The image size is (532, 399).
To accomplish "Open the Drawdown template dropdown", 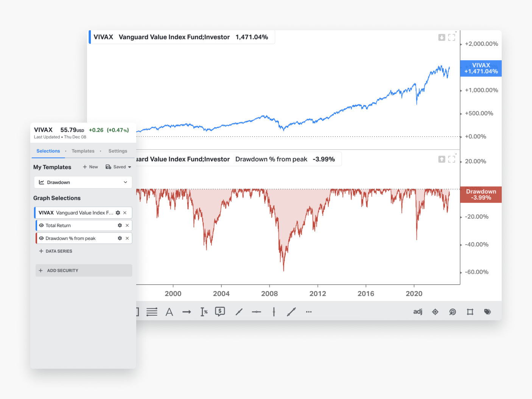I will point(83,182).
